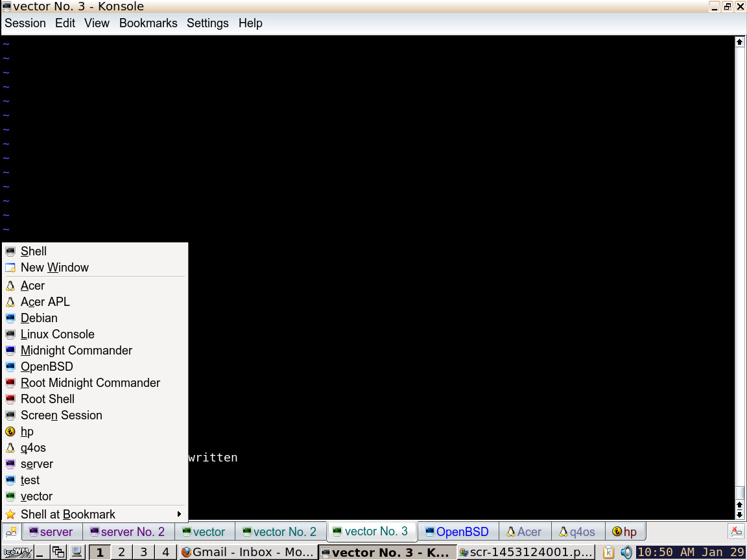Click the Klipper clipboard tray icon
Image resolution: width=747 pixels, height=560 pixels.
(x=608, y=552)
